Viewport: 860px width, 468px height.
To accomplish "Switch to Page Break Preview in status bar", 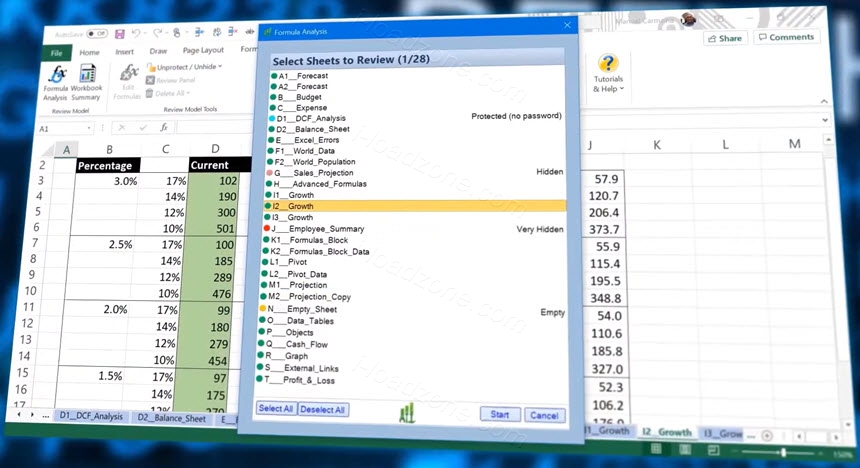I will (x=714, y=450).
